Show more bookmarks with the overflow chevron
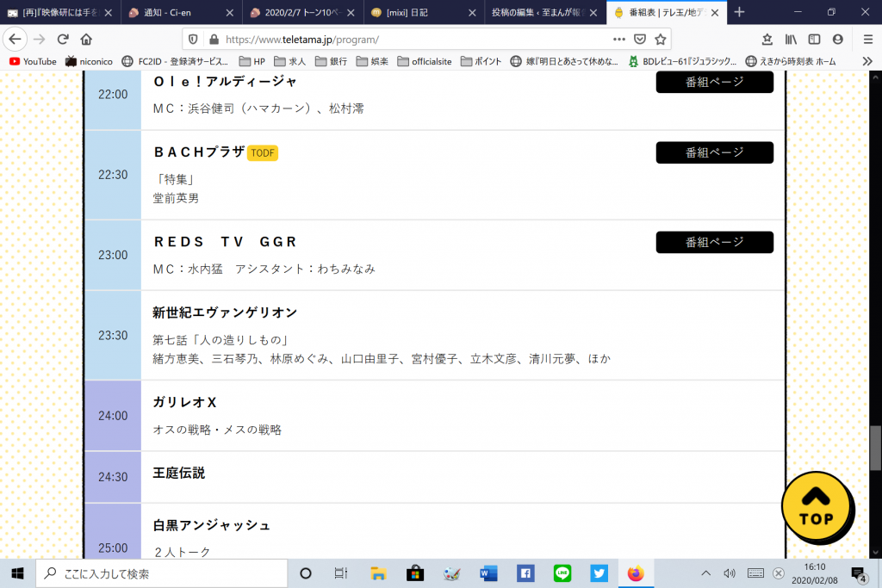This screenshot has height=588, width=882. point(867,61)
